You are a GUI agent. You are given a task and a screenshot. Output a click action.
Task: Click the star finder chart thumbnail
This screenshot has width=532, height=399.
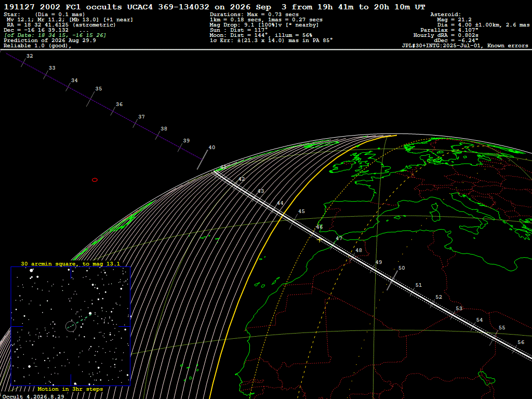click(x=71, y=326)
